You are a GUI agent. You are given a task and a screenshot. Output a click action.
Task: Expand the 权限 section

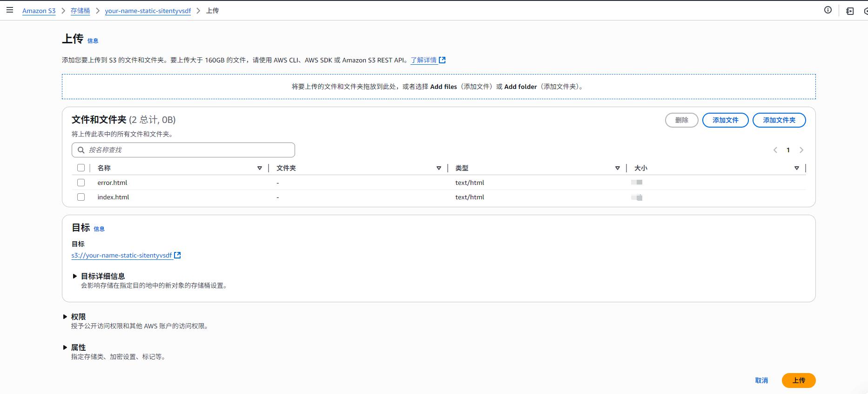[x=65, y=317]
